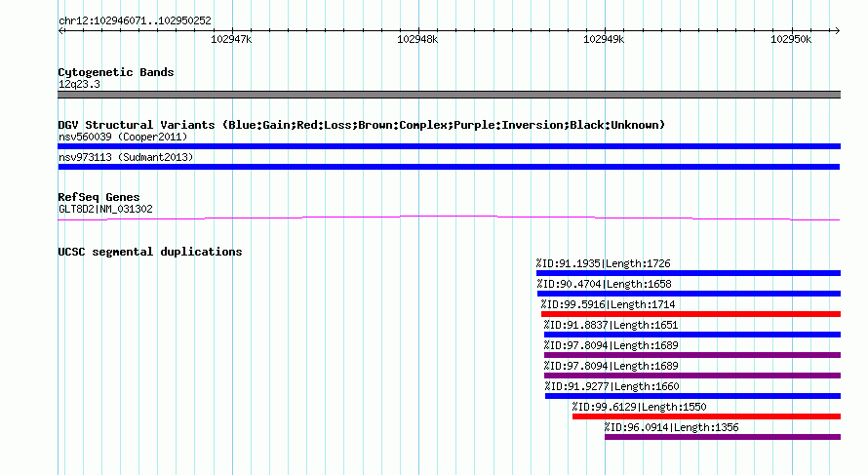
Task: Select the RefSeq Genes track title
Action: [99, 197]
